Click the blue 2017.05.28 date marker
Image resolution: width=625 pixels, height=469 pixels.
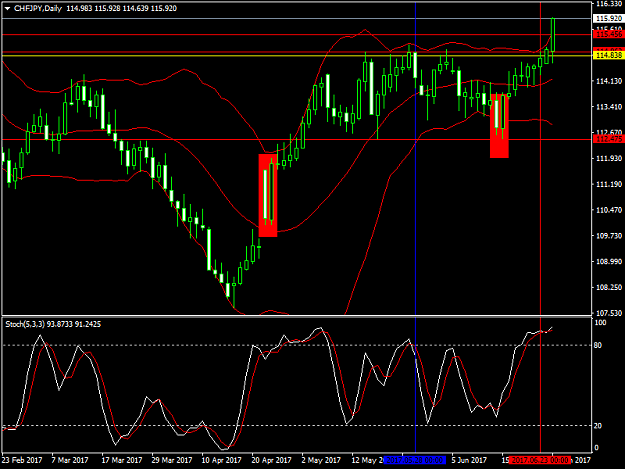point(414,460)
